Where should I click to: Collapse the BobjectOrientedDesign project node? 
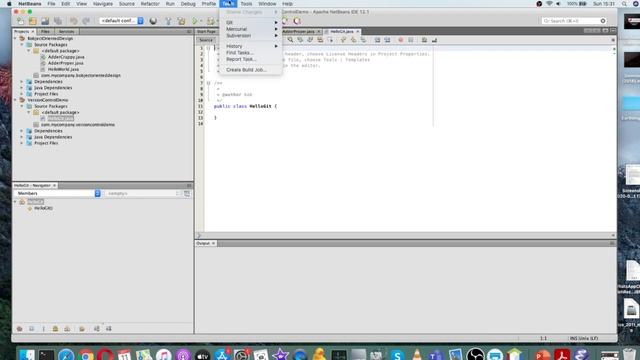point(16,38)
